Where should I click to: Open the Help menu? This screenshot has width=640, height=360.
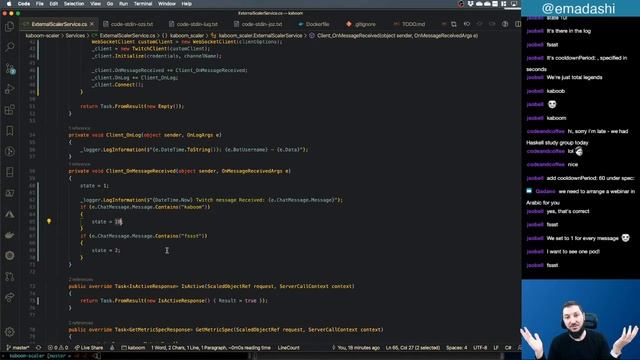pos(187,4)
